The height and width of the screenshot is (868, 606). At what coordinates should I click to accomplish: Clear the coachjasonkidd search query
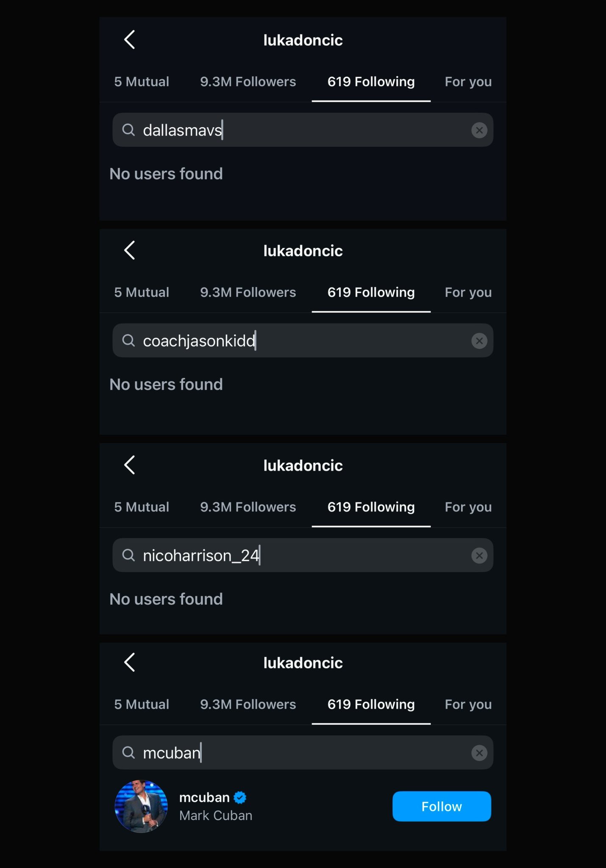479,340
